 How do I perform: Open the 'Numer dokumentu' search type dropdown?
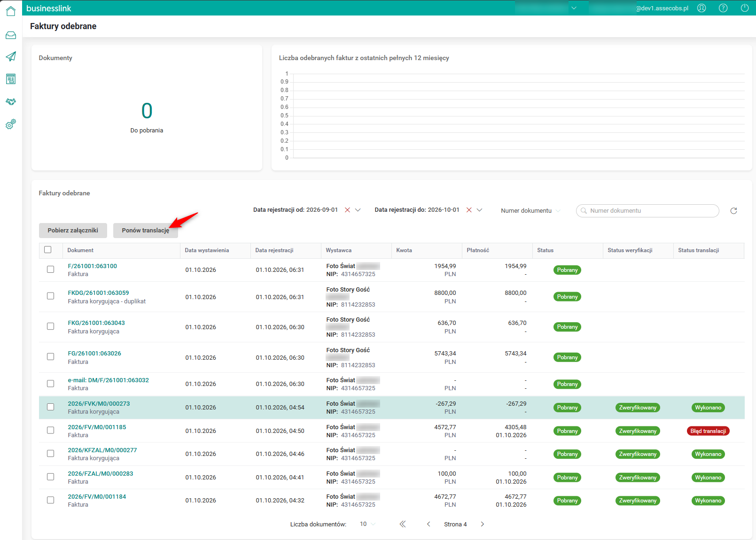pyautogui.click(x=530, y=211)
